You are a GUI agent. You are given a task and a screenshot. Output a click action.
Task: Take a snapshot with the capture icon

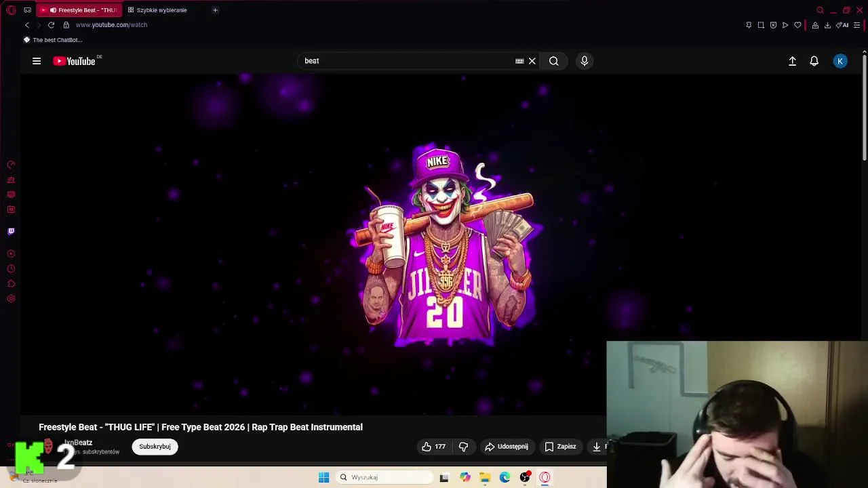761,25
